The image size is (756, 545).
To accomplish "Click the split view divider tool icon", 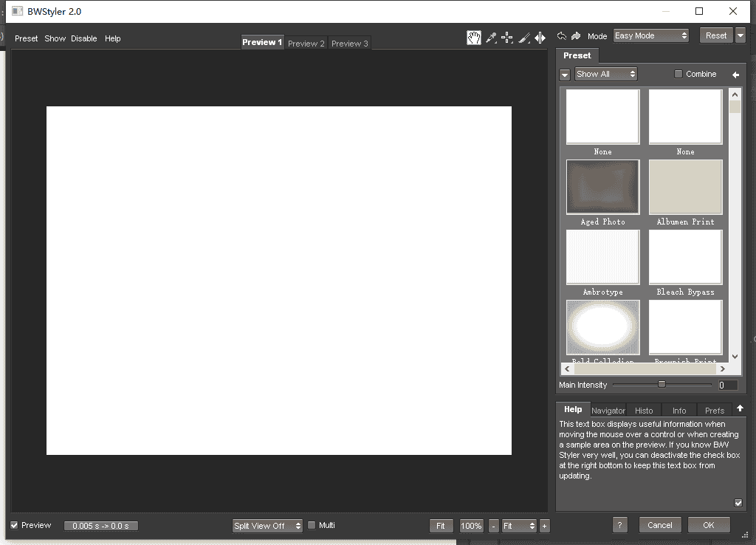I will coord(540,38).
